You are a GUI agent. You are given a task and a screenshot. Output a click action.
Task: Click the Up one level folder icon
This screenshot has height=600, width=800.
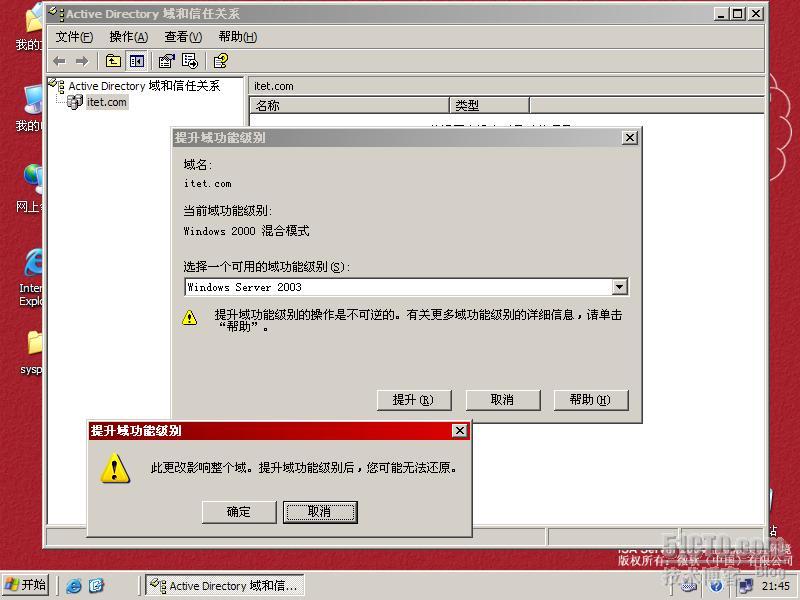coord(113,61)
